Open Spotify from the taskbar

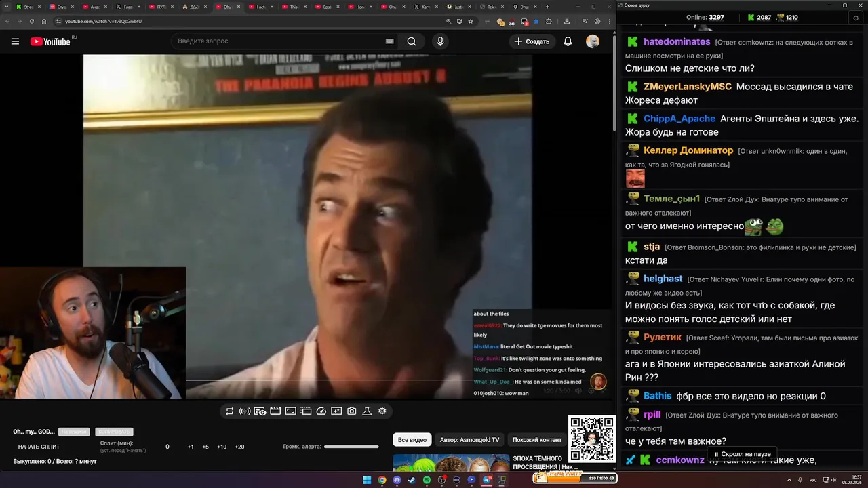point(427,480)
